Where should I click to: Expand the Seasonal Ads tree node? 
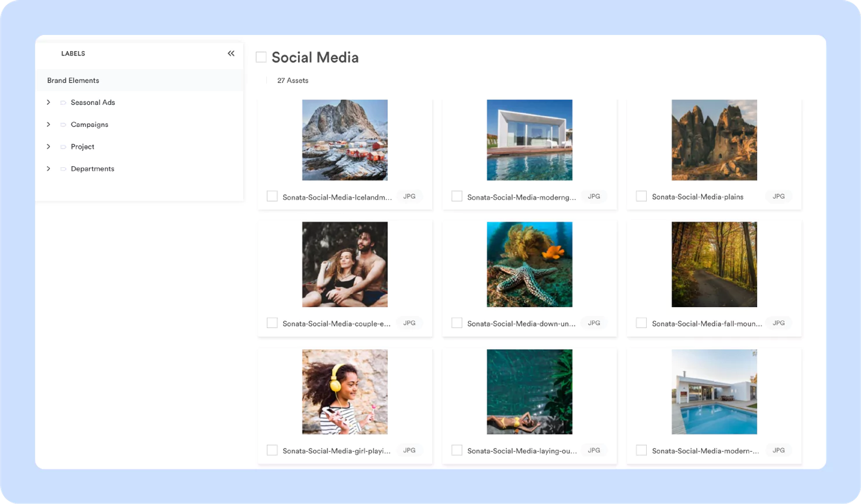pos(48,102)
